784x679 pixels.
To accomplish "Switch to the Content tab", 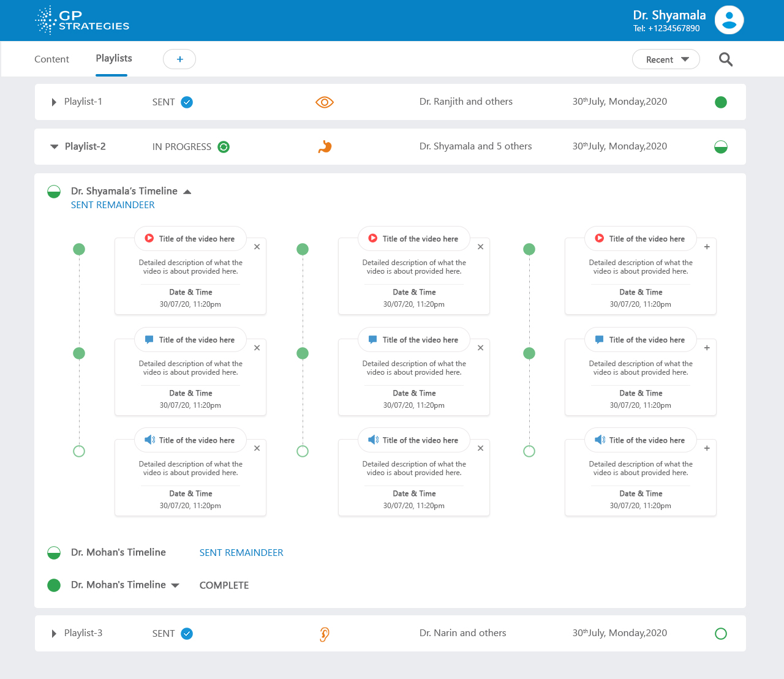I will (51, 59).
